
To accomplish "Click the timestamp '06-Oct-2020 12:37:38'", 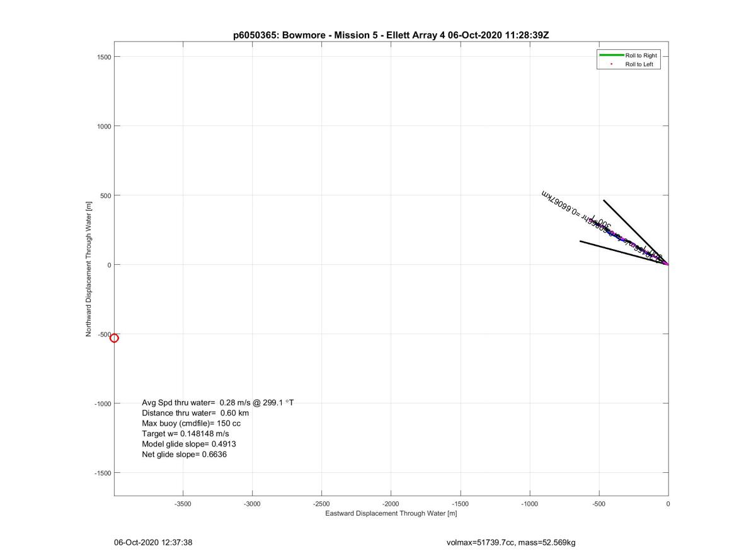I will pyautogui.click(x=153, y=542).
